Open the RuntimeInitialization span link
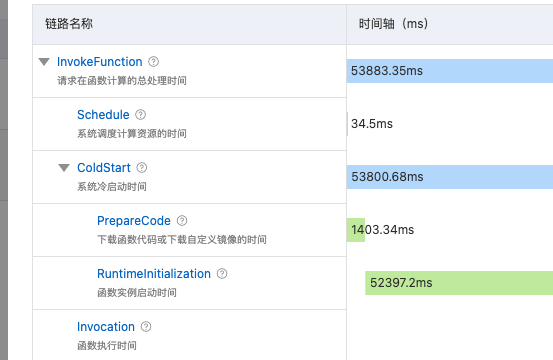The height and width of the screenshot is (360, 553). (154, 274)
